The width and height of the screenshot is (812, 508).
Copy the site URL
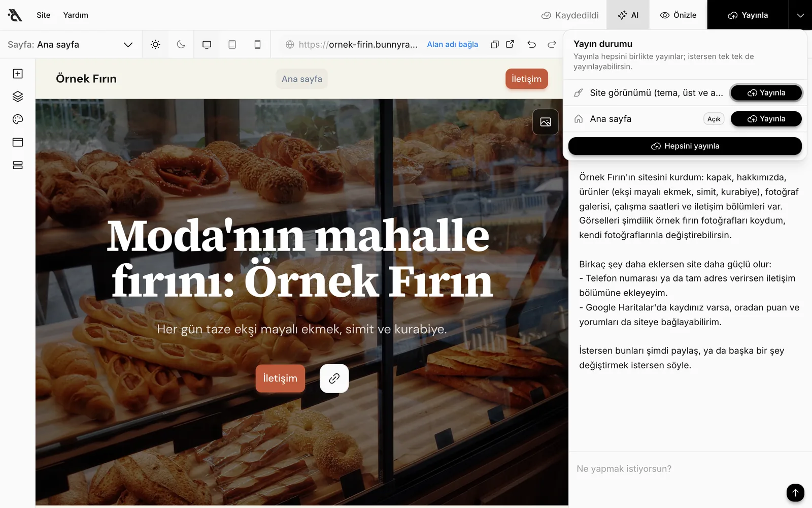(494, 45)
